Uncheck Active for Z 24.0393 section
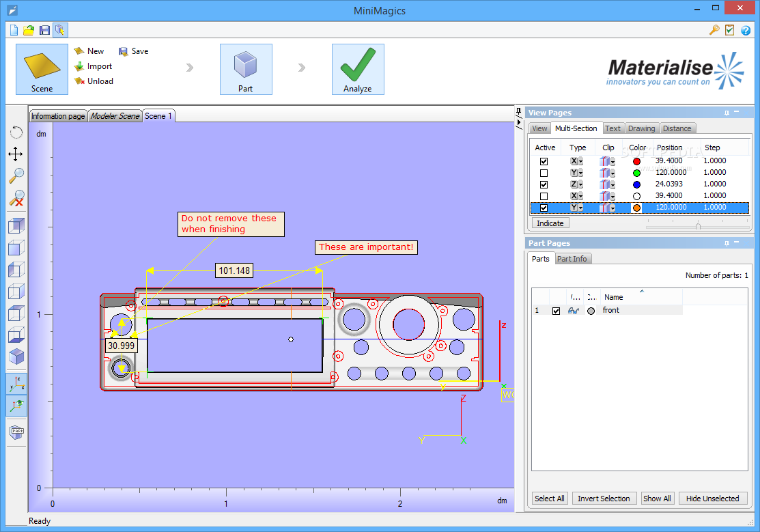 click(544, 185)
